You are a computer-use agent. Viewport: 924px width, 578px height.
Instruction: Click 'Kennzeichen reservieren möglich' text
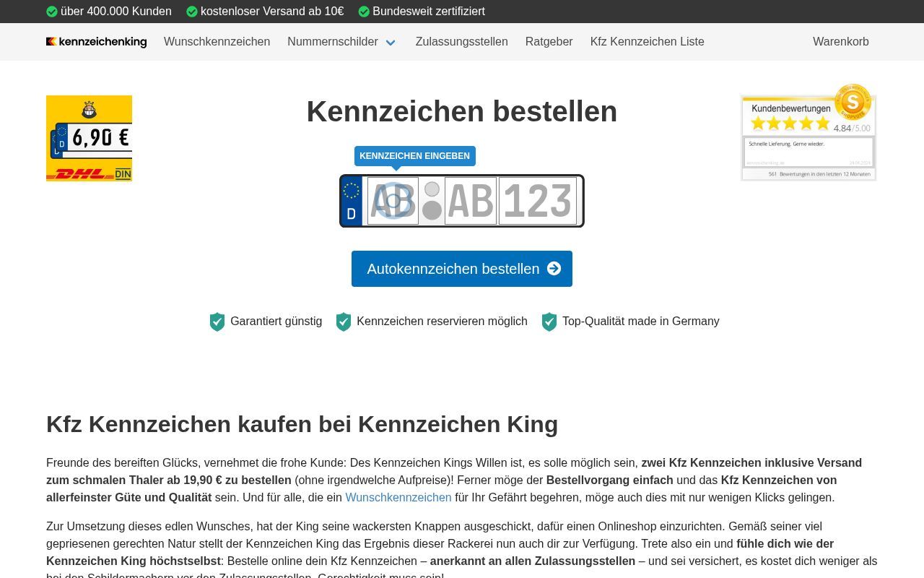pyautogui.click(x=442, y=322)
